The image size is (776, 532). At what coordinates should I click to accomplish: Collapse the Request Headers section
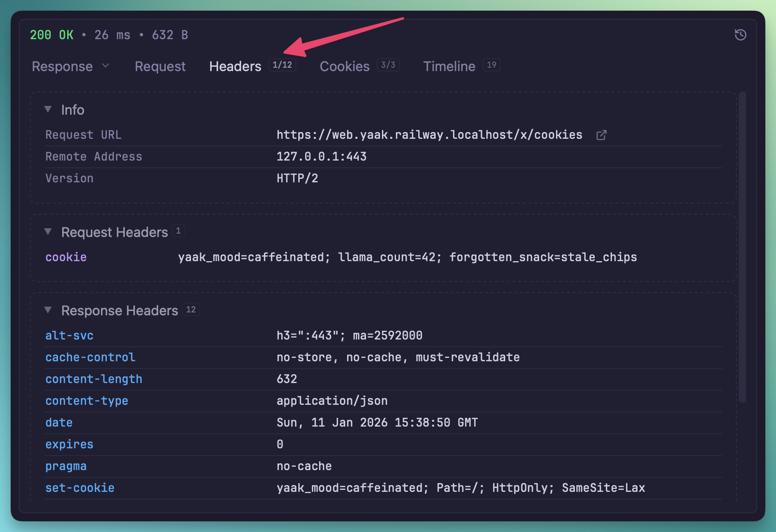[48, 232]
